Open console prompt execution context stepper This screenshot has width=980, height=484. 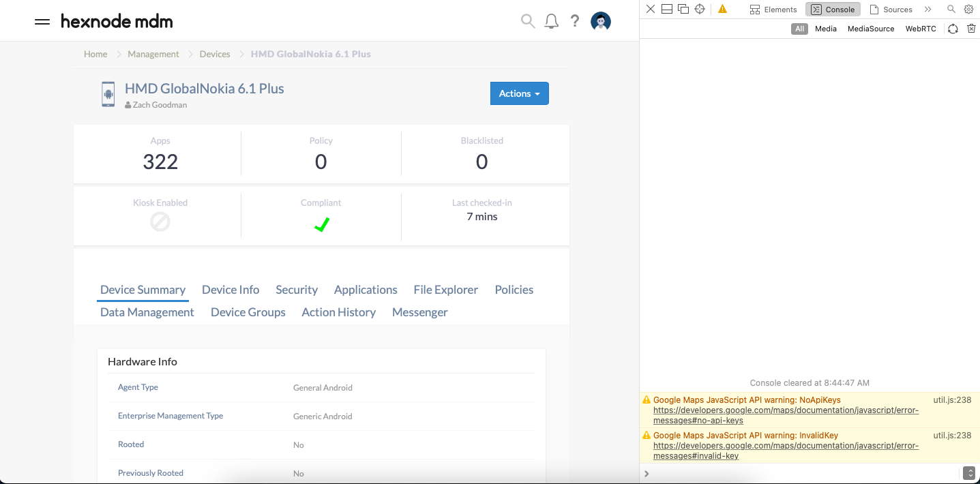click(x=968, y=473)
